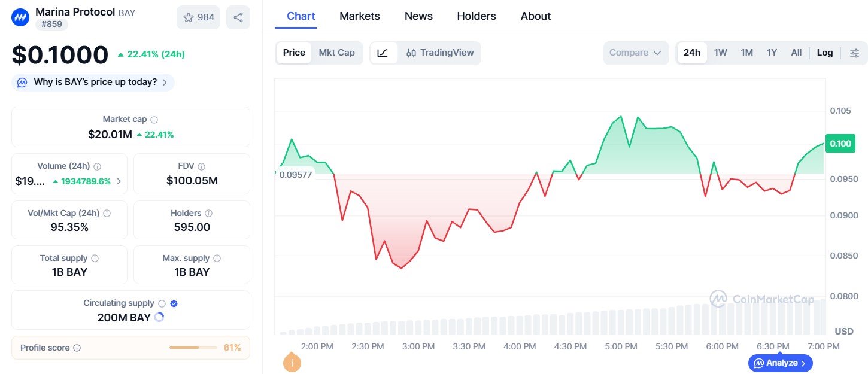Open the TradingView candlestick chart icon

click(411, 53)
